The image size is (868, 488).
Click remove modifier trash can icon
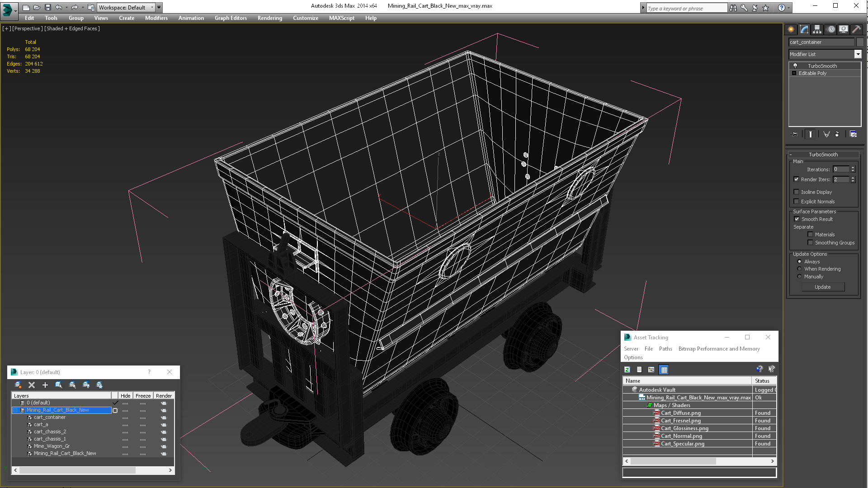tap(837, 134)
